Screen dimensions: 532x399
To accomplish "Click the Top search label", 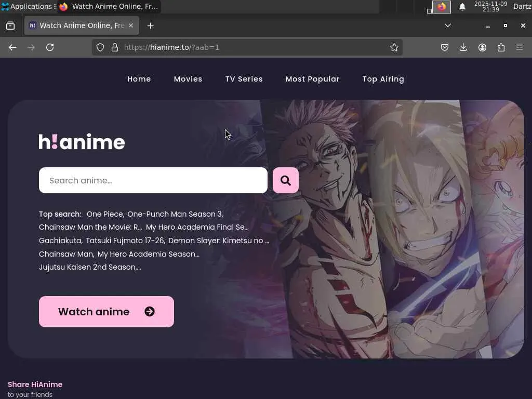I will pos(60,214).
